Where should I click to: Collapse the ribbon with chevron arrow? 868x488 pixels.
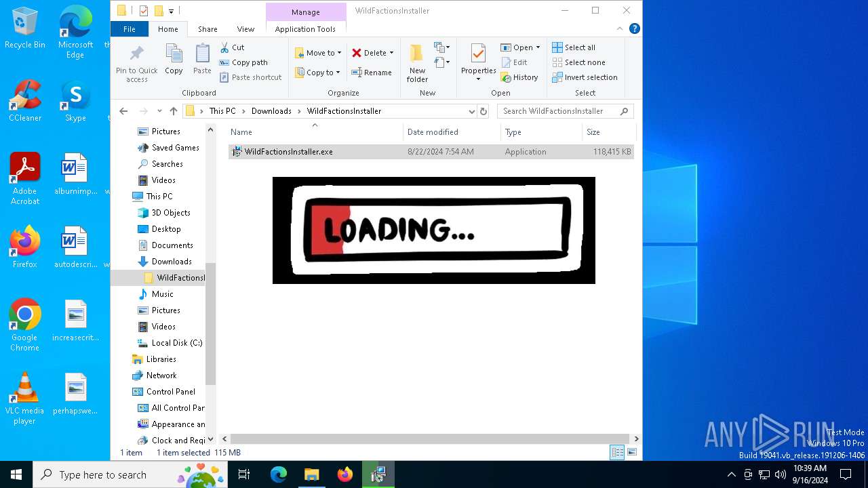pyautogui.click(x=620, y=28)
